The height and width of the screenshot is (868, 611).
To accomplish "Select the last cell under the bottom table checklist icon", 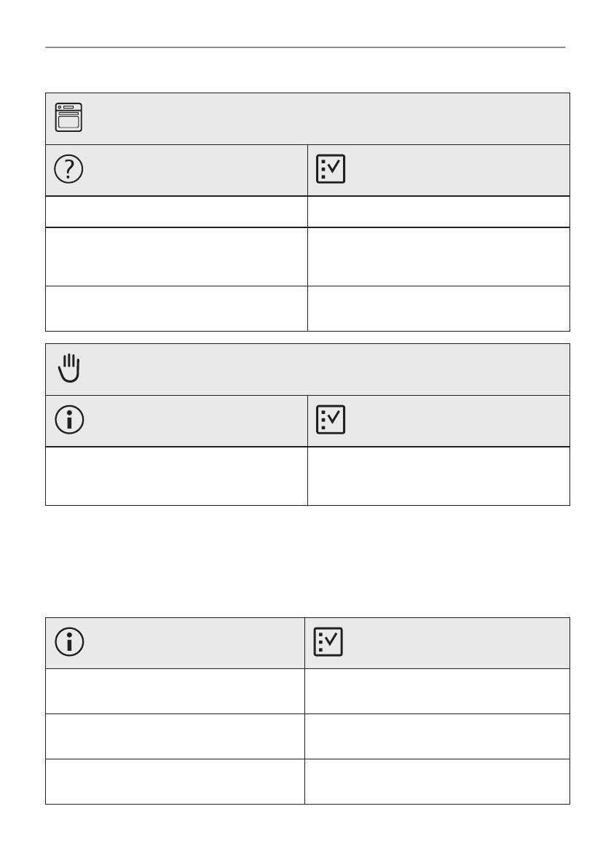I will pos(437,781).
